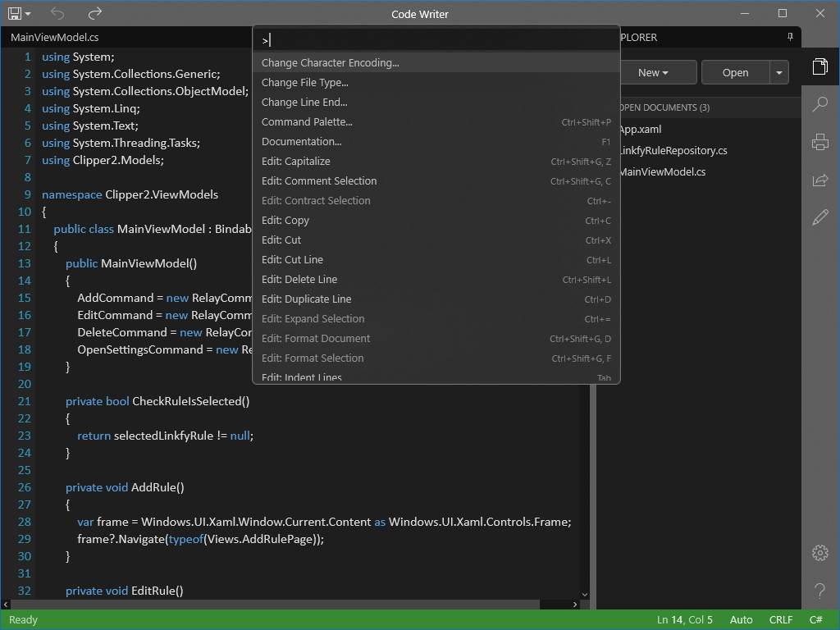Run Edit: Copy command
Screen dimensions: 840x630
436,220
